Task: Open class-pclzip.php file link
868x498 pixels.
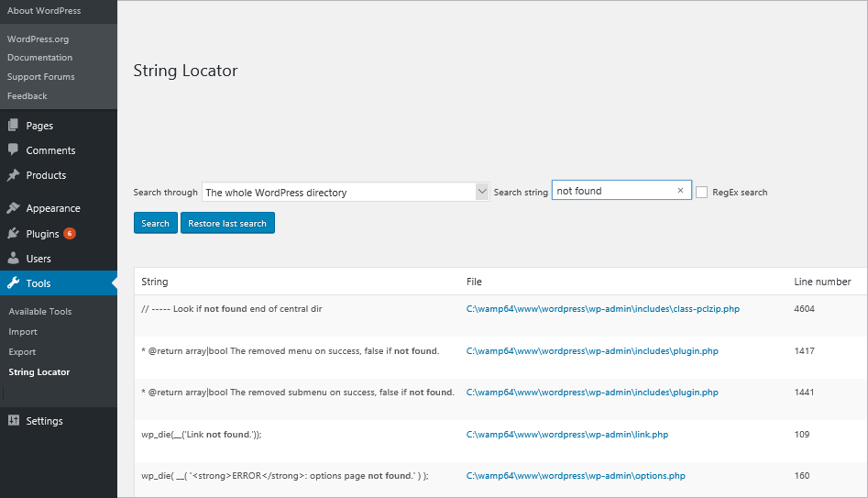Action: pyautogui.click(x=602, y=309)
